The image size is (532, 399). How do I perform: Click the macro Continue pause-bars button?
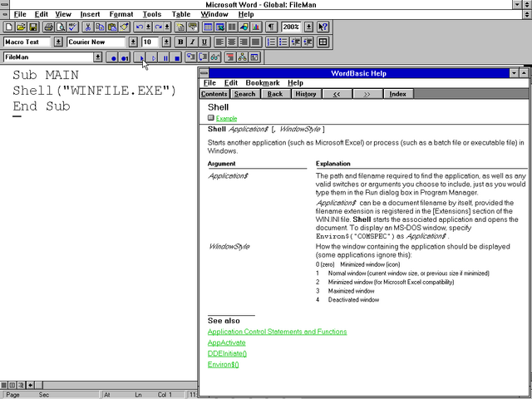pos(165,57)
